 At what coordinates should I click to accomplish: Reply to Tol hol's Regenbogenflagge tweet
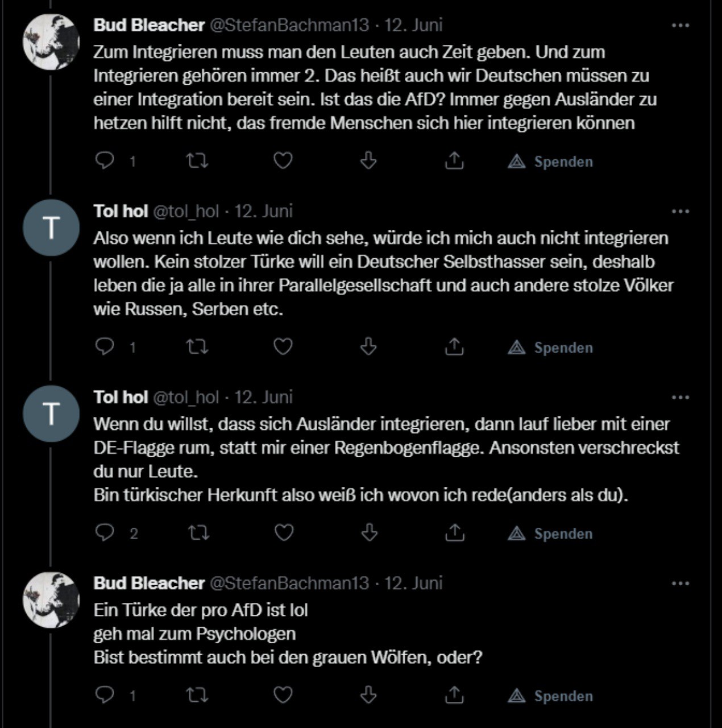105,533
